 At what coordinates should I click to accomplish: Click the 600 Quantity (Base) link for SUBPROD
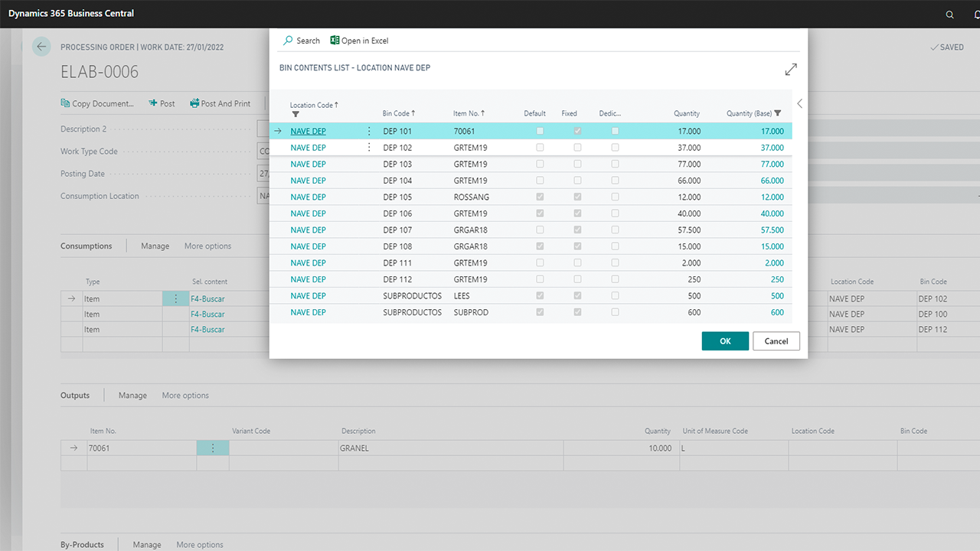(777, 312)
